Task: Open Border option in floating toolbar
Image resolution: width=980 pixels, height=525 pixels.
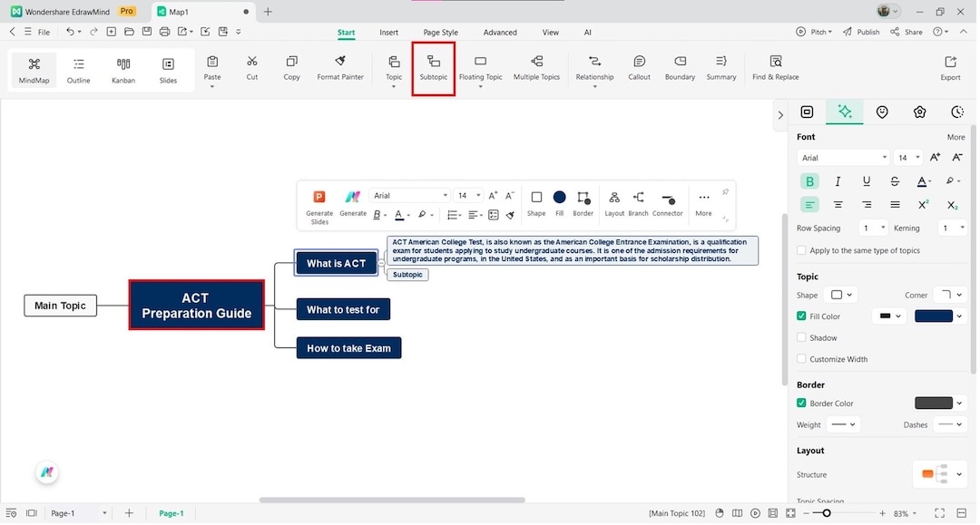Action: [x=583, y=203]
